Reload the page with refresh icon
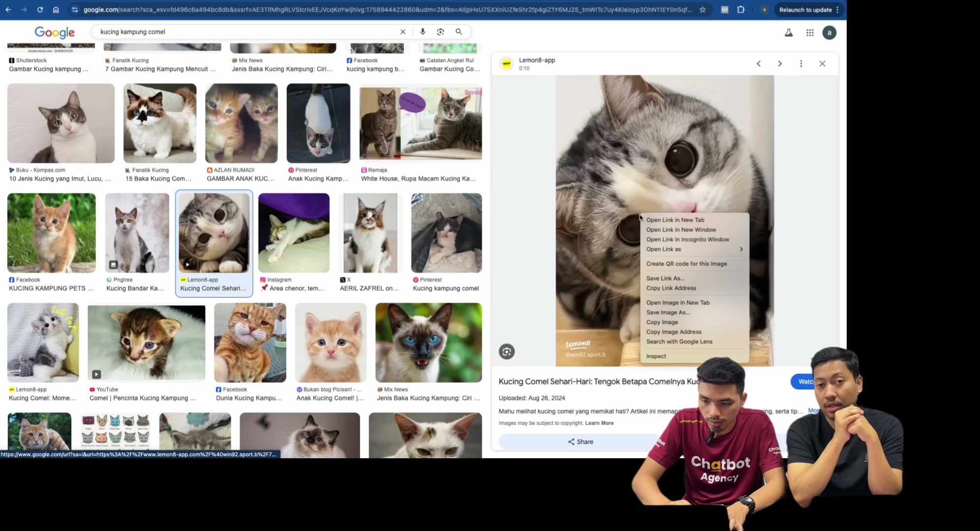Viewport: 980px width, 531px height. [x=40, y=9]
